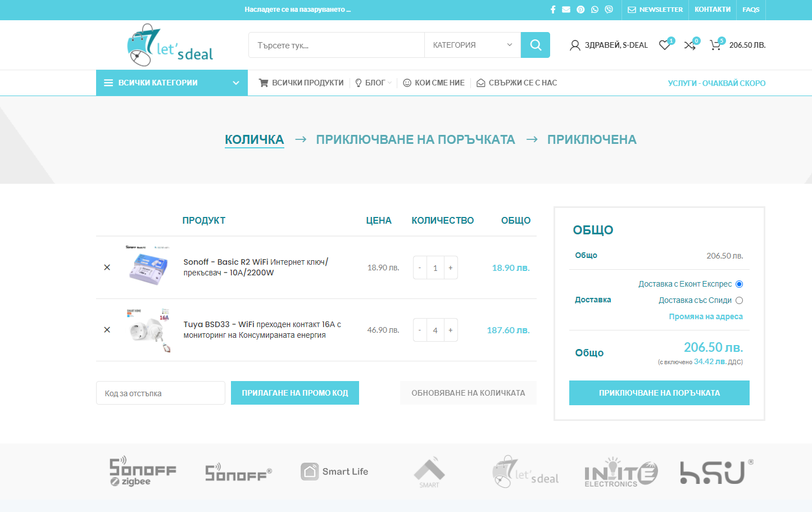The height and width of the screenshot is (512, 812).
Task: Click ПРИЛАГАНЕ НА ПРОМО КОД button
Action: click(x=295, y=393)
